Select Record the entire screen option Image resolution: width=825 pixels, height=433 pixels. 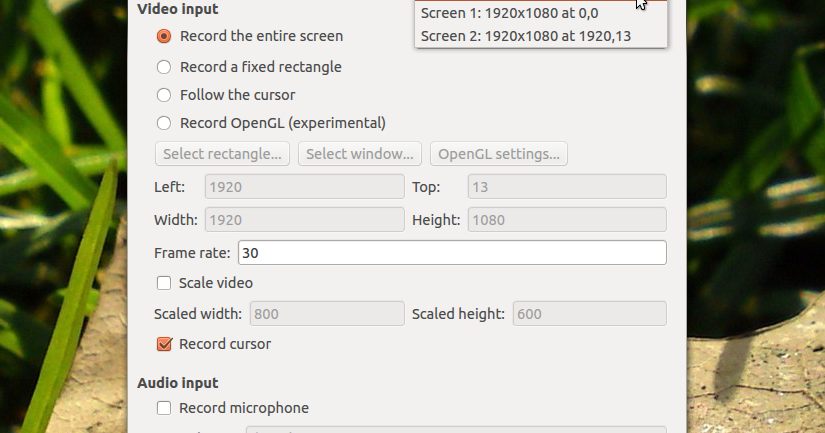point(165,36)
